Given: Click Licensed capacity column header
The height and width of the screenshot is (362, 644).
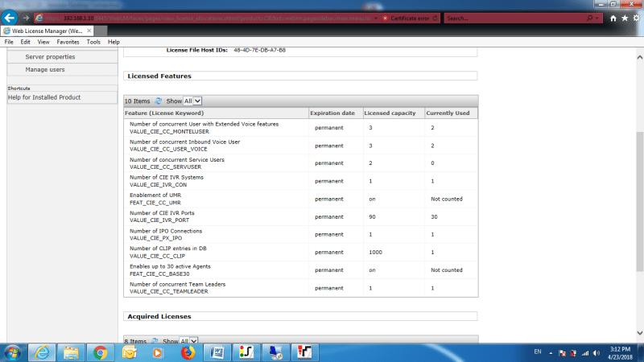Looking at the screenshot, I should 390,113.
